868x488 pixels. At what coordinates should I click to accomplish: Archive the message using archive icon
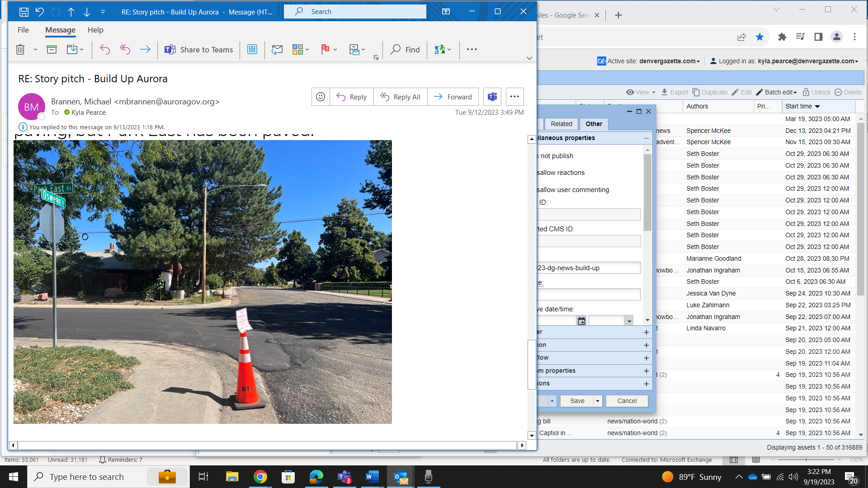pos(52,50)
